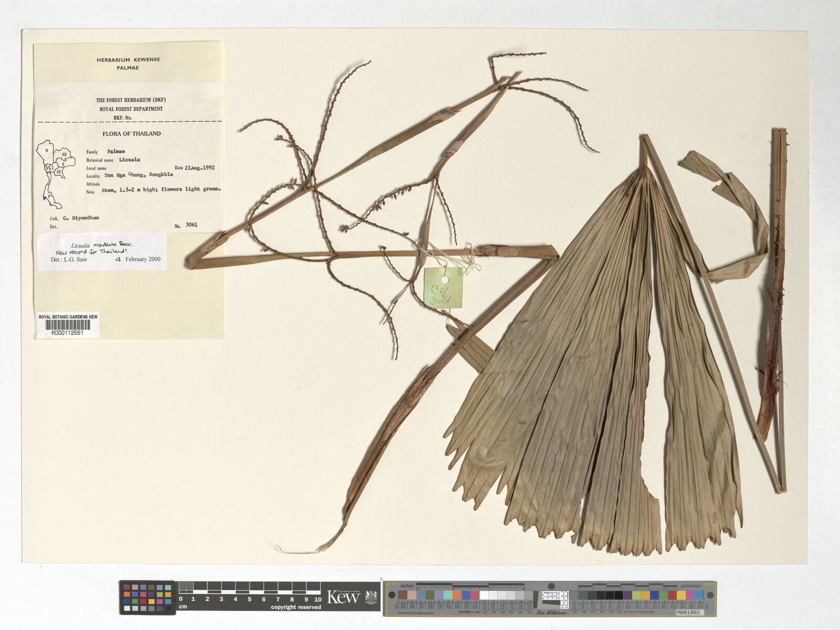Click the 'FLORA OF THAILAND' title
Viewport: 840px width, 630px height.
[131, 133]
